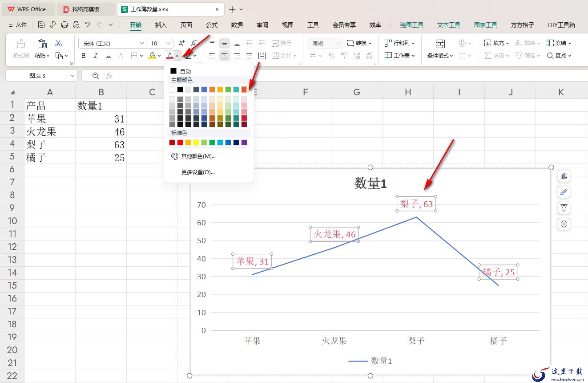This screenshot has height=383, width=588.
Task: Click the Find button
Action: pos(559,56)
